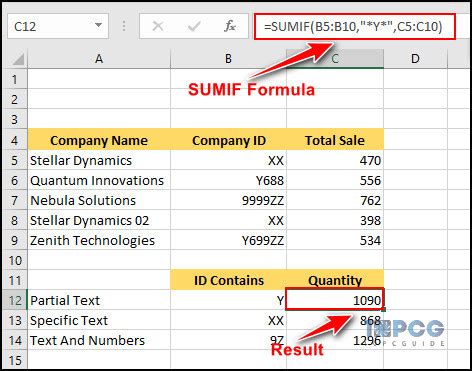
Task: Select row 1 header
Action: tap(14, 79)
